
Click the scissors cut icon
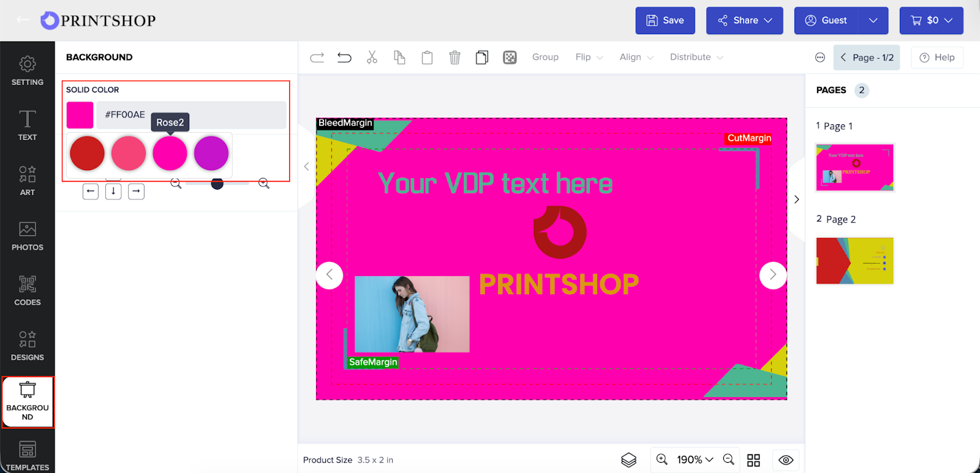[372, 58]
